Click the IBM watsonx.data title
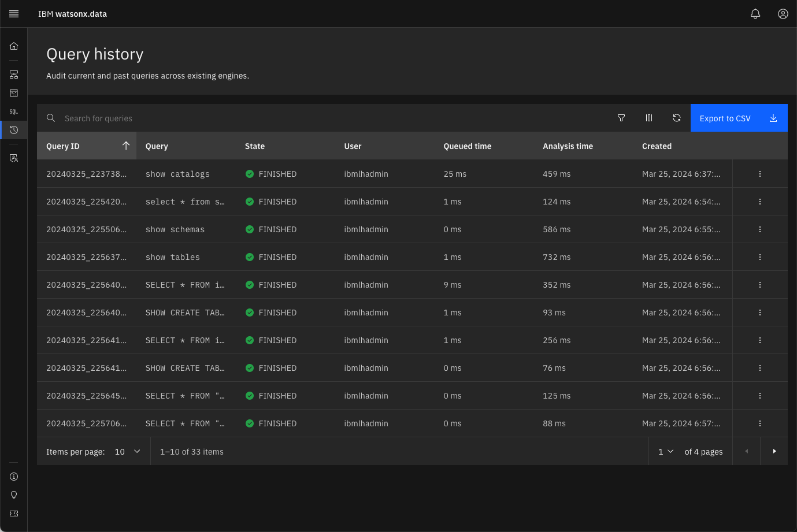 72,14
